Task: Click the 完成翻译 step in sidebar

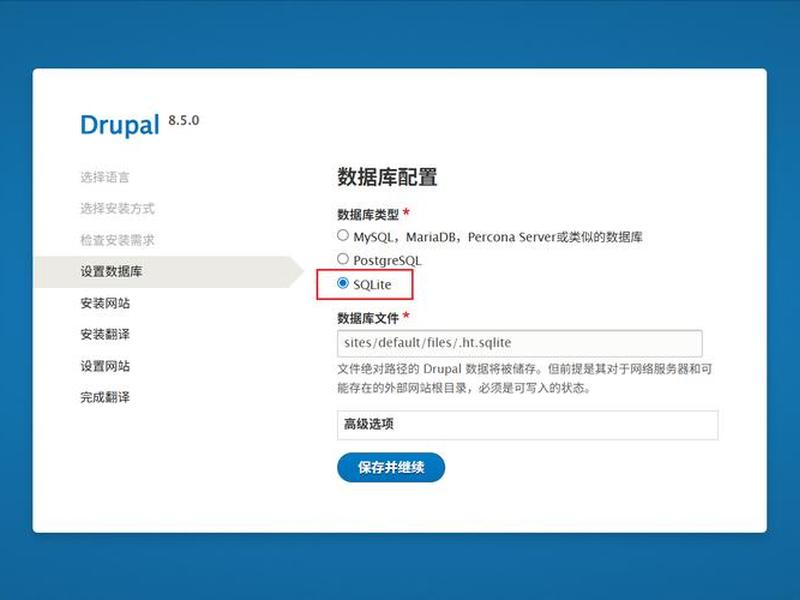Action: pyautogui.click(x=105, y=397)
